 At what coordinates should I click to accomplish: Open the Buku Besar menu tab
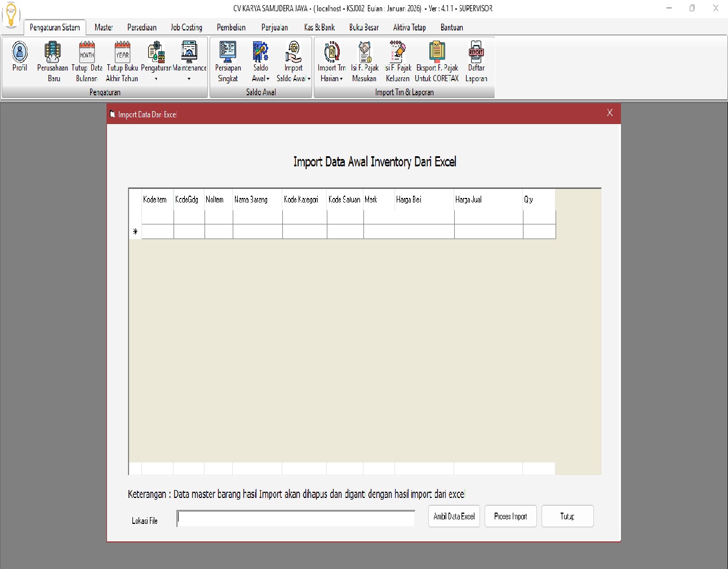point(363,28)
